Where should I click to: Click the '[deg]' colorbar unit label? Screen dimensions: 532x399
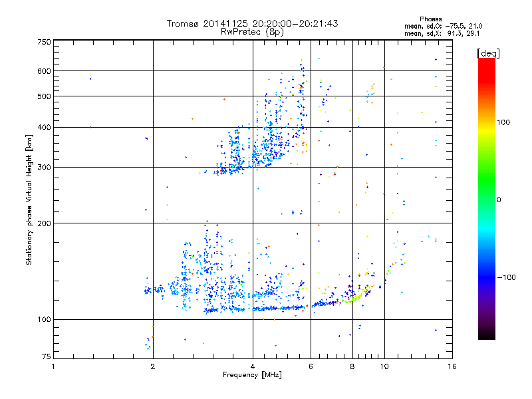[488, 53]
